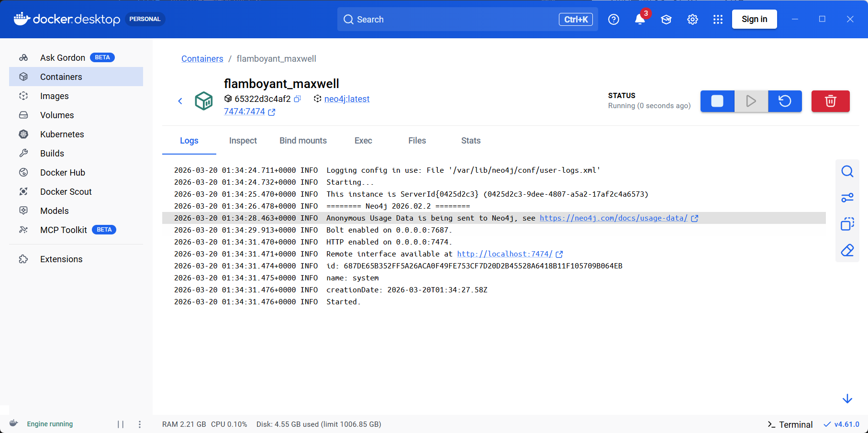Switch to the Stats tab
This screenshot has width=868, height=433.
[471, 141]
